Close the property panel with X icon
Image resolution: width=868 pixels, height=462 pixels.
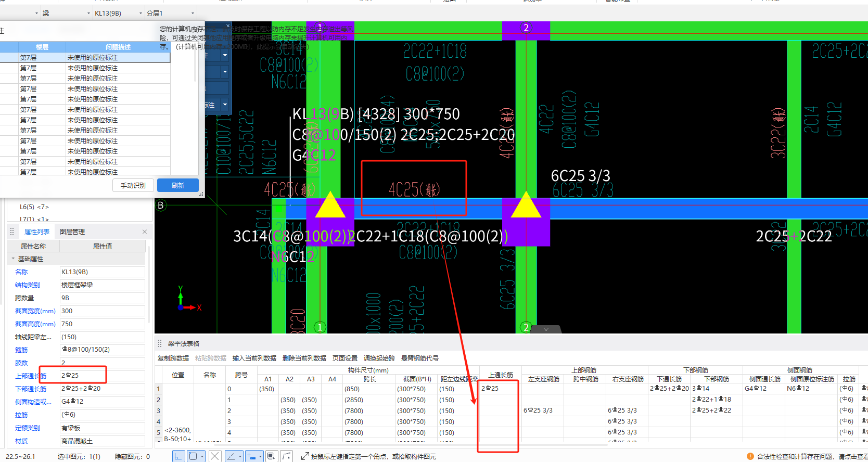pos(145,232)
